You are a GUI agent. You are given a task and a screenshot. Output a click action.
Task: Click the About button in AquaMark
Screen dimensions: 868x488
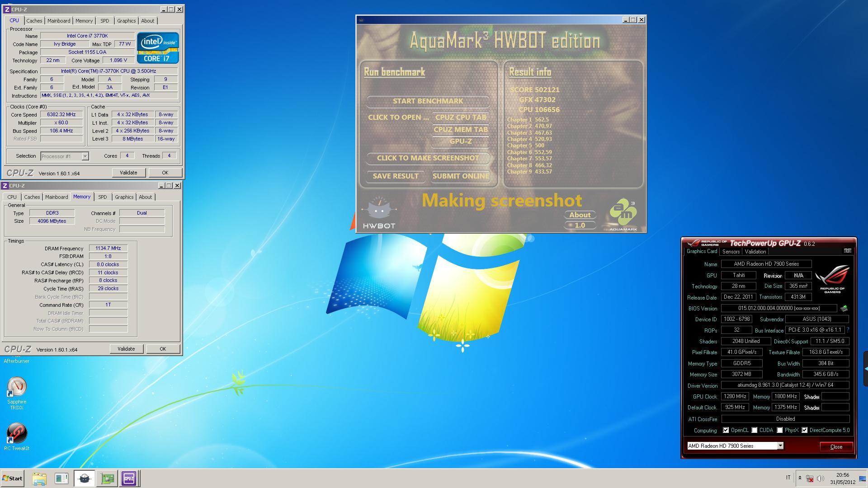tap(580, 215)
